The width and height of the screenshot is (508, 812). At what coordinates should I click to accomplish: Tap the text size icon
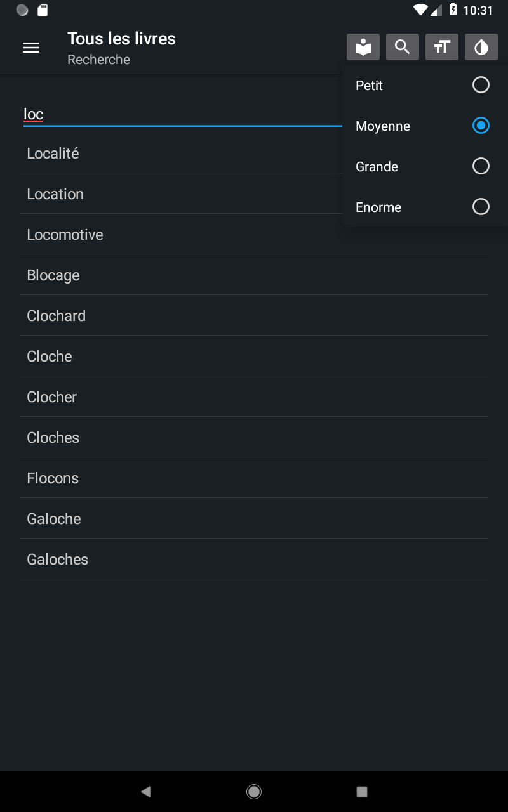tap(442, 48)
